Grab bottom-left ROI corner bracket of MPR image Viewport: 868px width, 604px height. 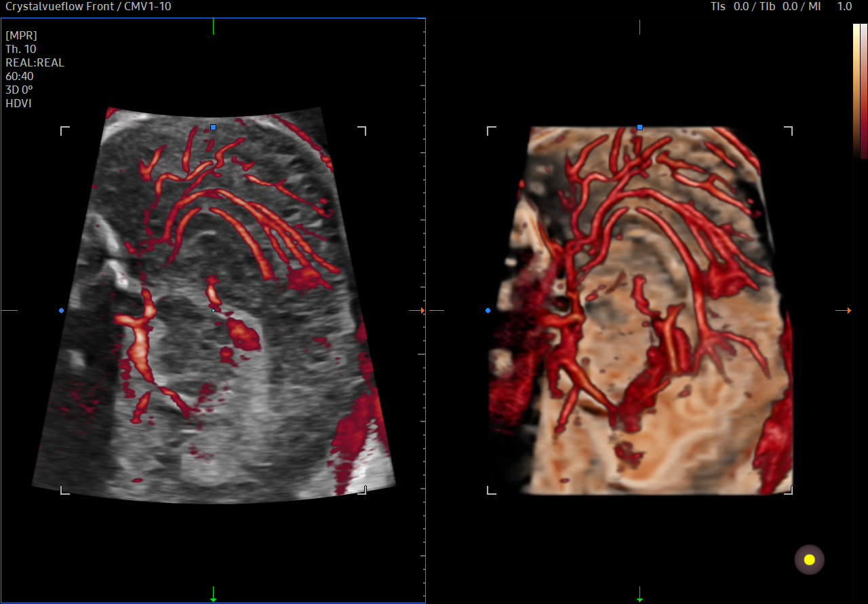point(65,489)
